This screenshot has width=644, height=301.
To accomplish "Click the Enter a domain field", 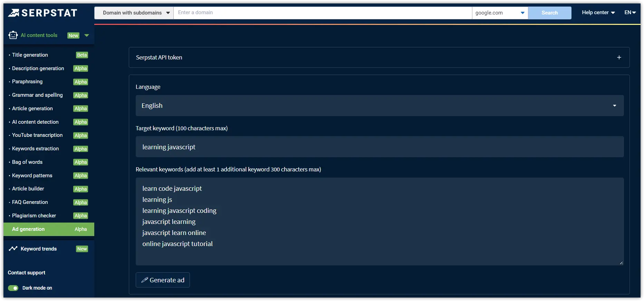I will pos(322,13).
